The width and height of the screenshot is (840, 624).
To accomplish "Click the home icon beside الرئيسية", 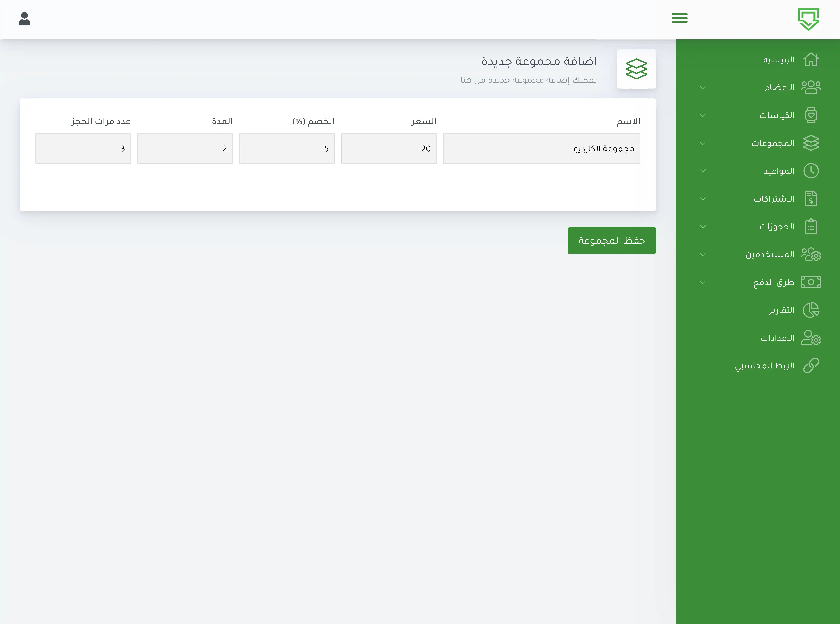I will point(811,60).
